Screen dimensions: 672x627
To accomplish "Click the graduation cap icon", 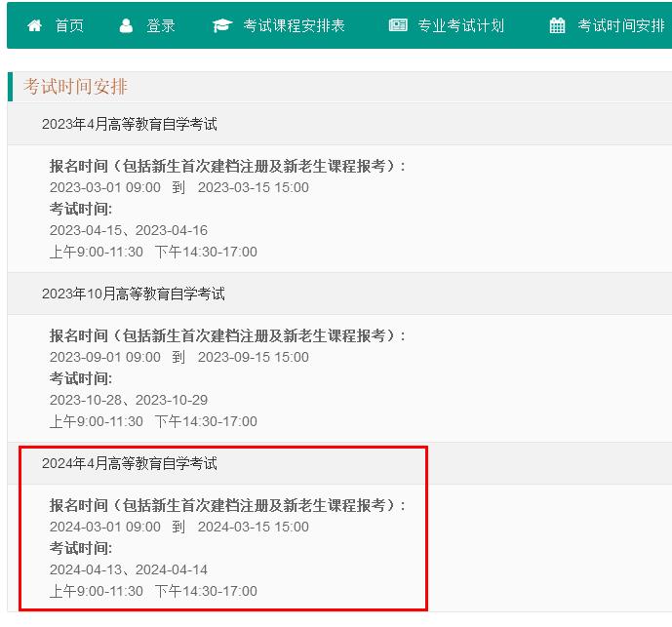I will click(x=222, y=25).
